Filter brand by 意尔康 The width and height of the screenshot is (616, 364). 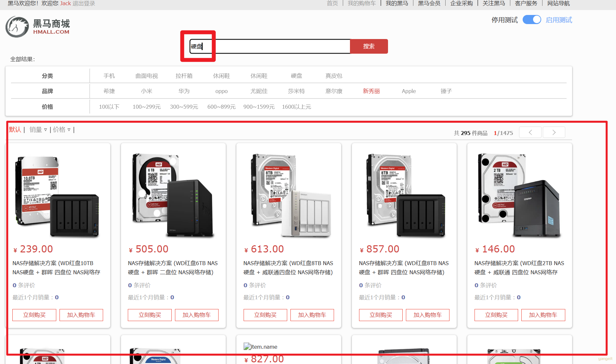click(334, 91)
